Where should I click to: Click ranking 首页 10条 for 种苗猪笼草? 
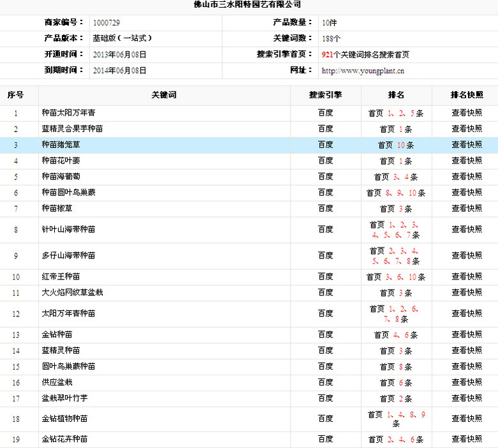point(396,145)
